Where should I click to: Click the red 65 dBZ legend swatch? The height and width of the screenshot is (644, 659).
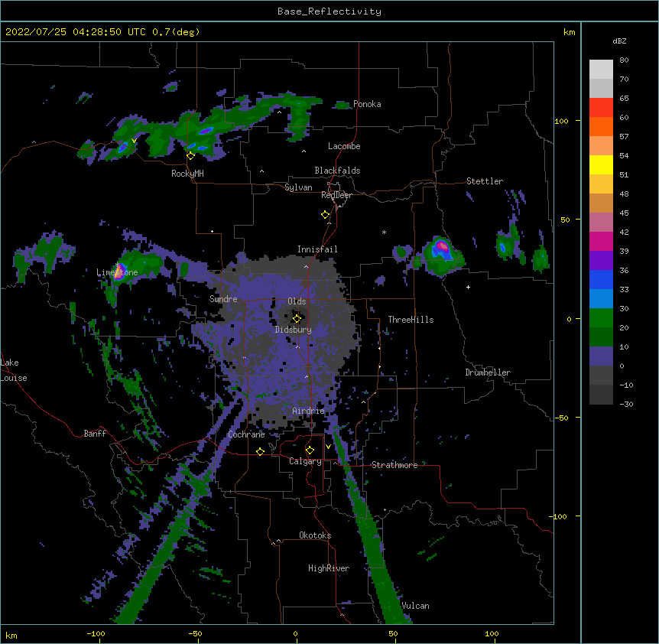click(x=601, y=107)
